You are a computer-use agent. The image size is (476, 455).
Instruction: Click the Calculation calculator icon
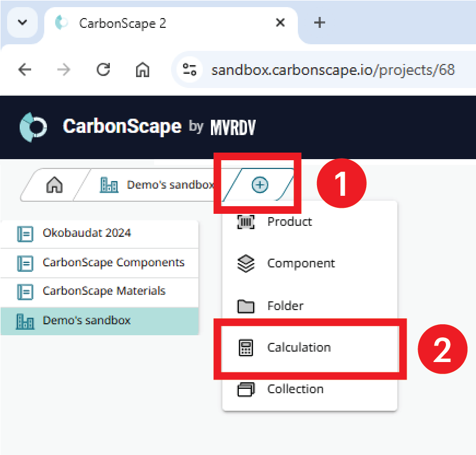click(245, 348)
